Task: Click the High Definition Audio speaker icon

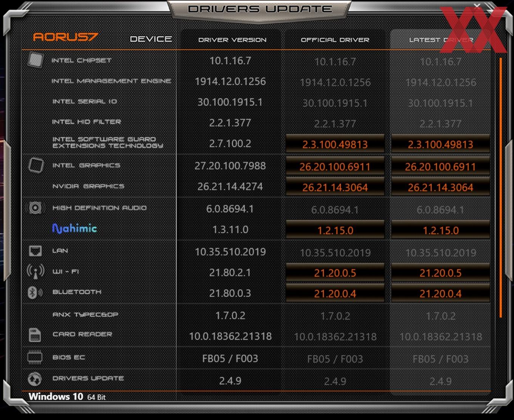Action: click(35, 208)
